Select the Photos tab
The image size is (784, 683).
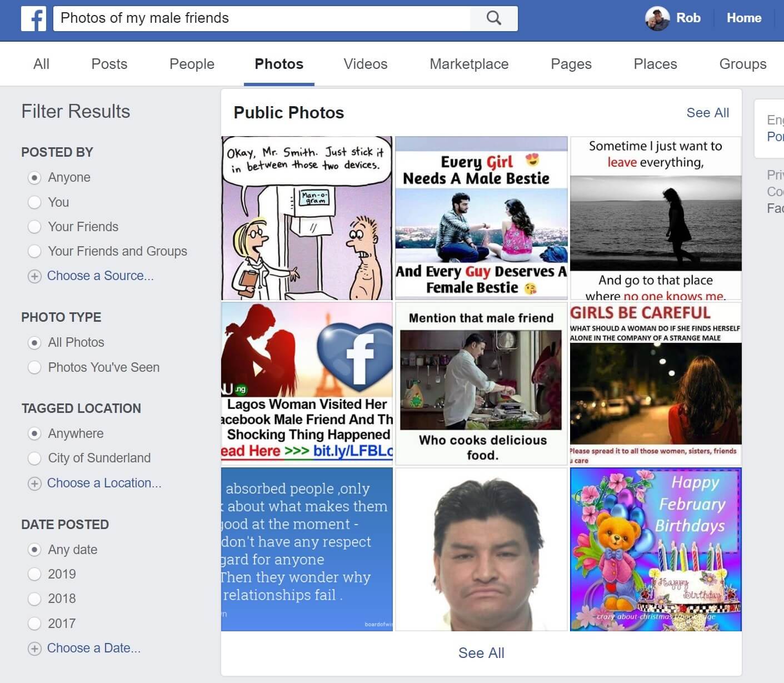(279, 64)
